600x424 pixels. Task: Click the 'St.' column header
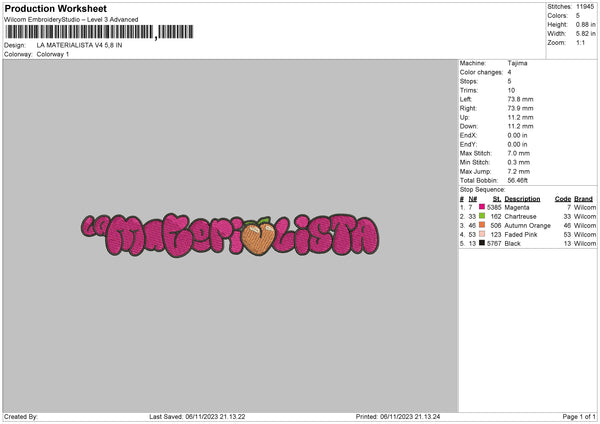tap(497, 199)
